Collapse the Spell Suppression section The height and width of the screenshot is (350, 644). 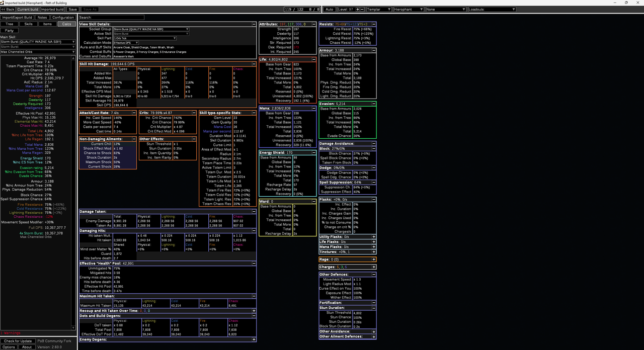coord(374,183)
